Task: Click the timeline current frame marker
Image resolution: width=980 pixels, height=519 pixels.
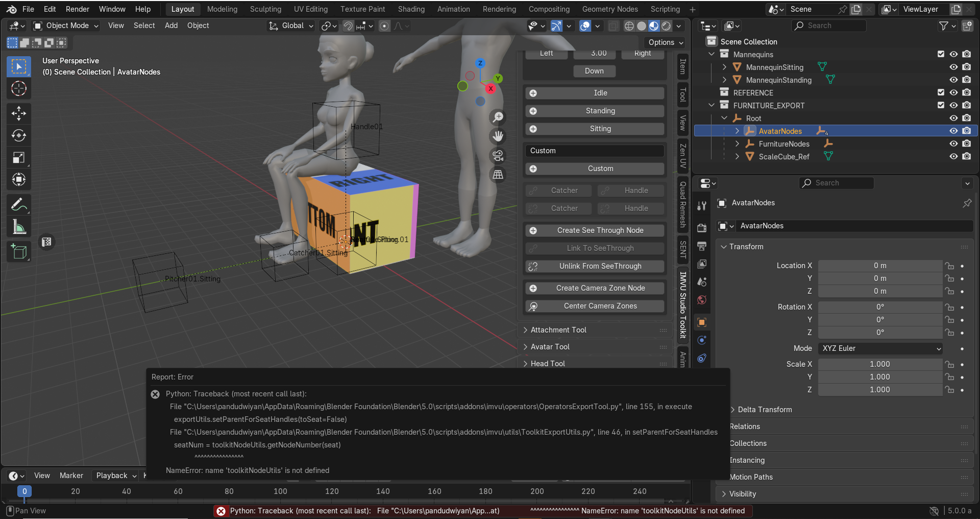Action: click(24, 491)
